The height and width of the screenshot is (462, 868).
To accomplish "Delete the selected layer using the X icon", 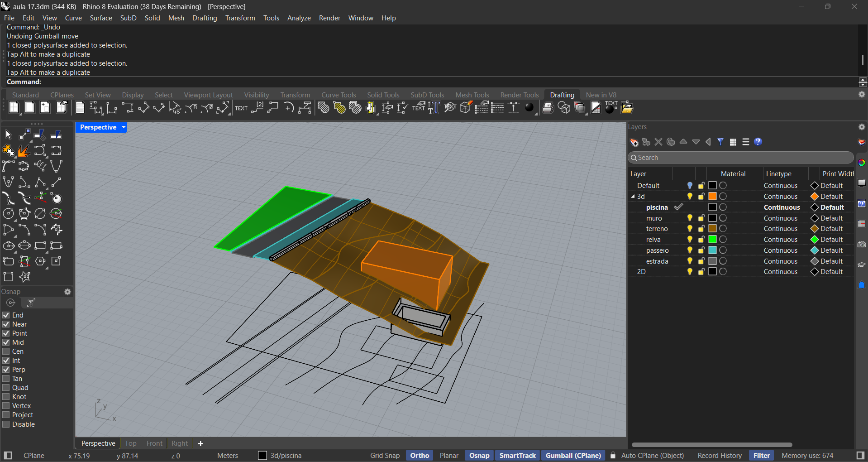I will click(x=658, y=142).
